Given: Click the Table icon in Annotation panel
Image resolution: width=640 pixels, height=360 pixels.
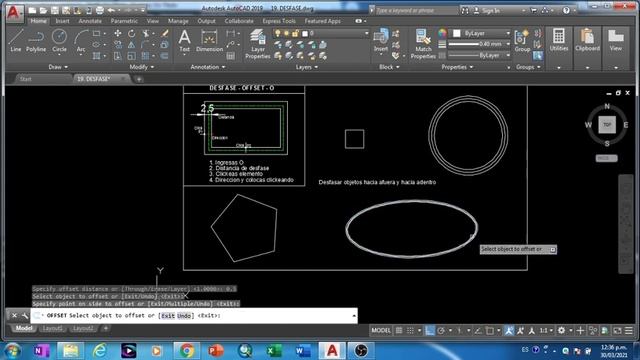Looking at the screenshot, I should (231, 56).
